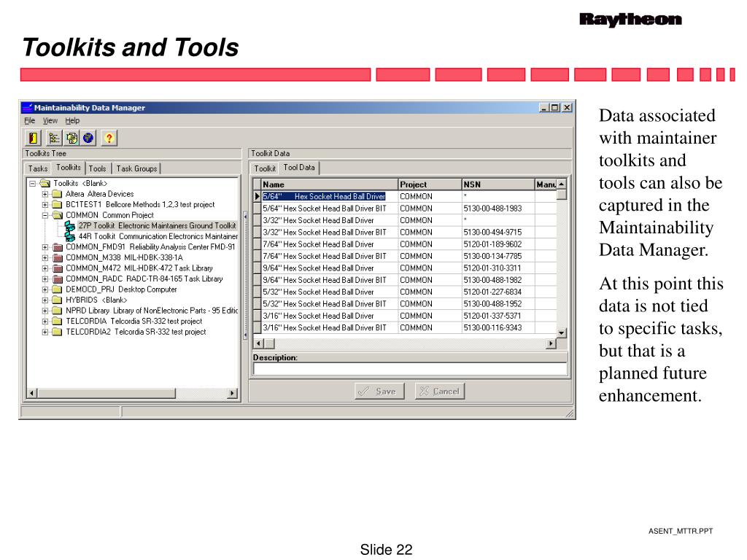This screenshot has width=747, height=560.
Task: Click the copy documents toolbar icon
Action: coord(71,138)
